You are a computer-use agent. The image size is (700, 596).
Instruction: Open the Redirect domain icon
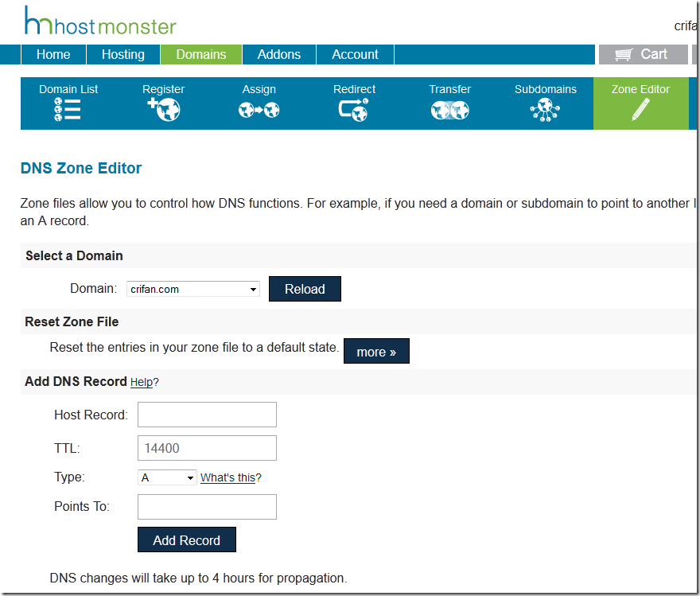pos(353,110)
